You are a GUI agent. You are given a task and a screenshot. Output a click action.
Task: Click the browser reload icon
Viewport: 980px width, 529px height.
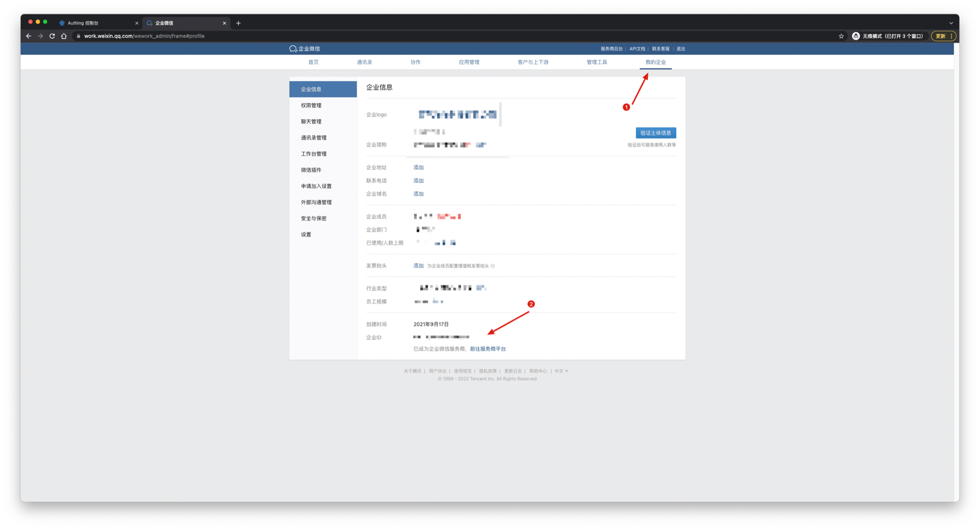tap(52, 36)
